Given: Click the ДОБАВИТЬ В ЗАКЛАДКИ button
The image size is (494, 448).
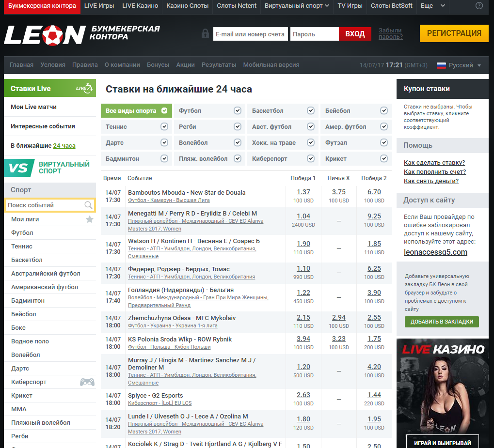Looking at the screenshot, I should (442, 322).
